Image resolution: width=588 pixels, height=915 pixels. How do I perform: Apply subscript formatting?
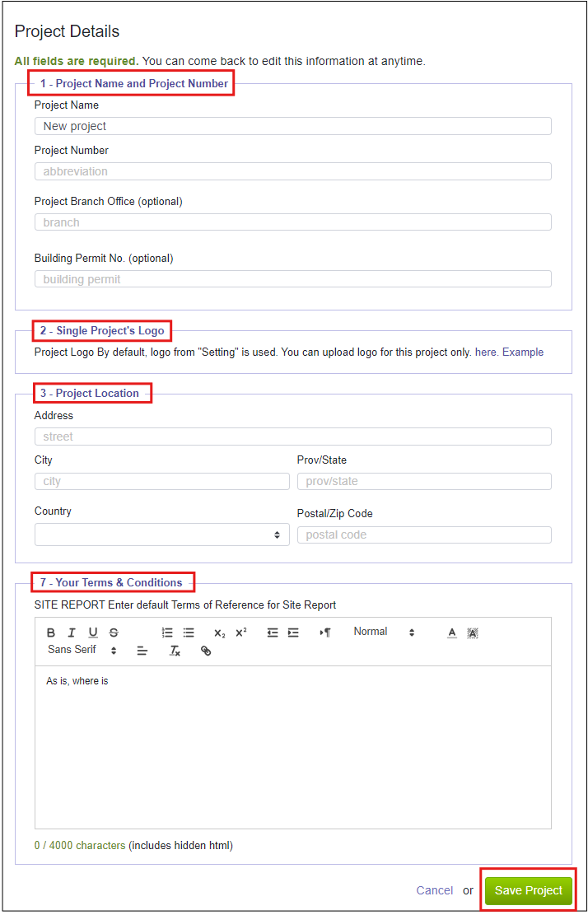coord(219,633)
